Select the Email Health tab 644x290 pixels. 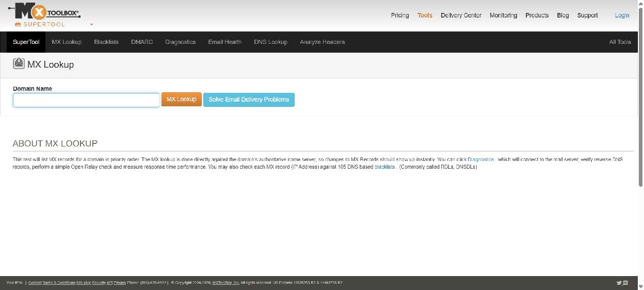(x=224, y=42)
